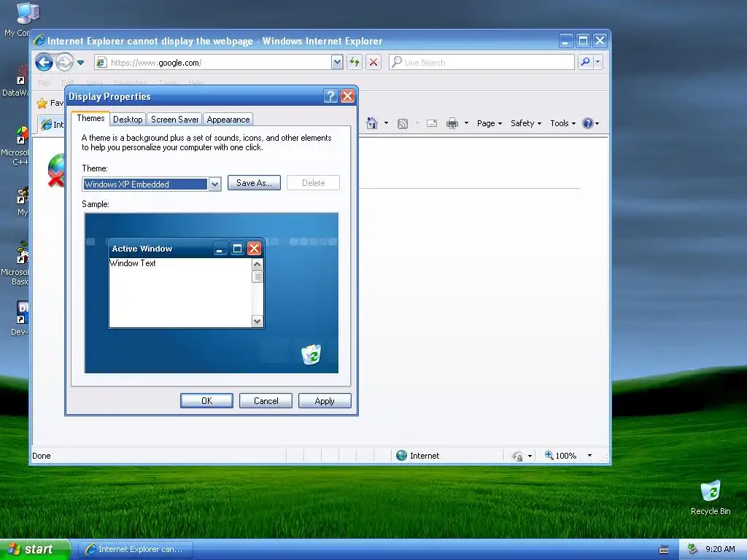Screen dimensions: 747x560
Task: Open the recent pages dropdown arrow
Action: pyautogui.click(x=80, y=63)
